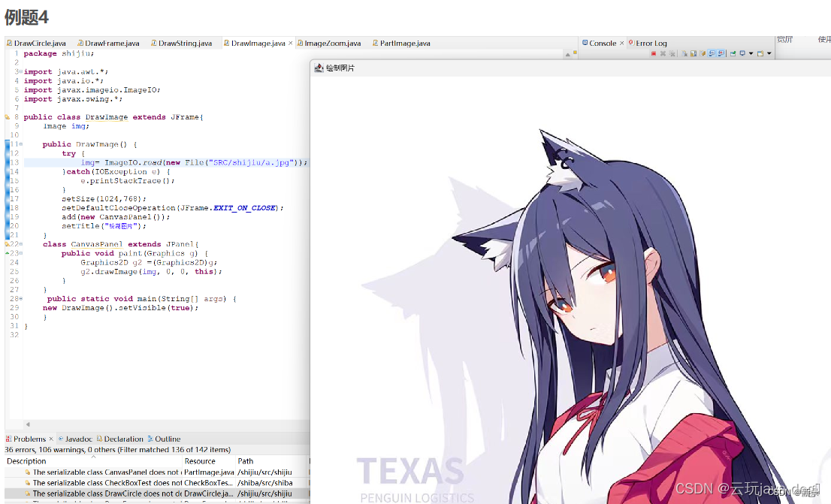Viewport: 831px width, 504px height.
Task: Click the Declaration tab's icon
Action: point(100,439)
